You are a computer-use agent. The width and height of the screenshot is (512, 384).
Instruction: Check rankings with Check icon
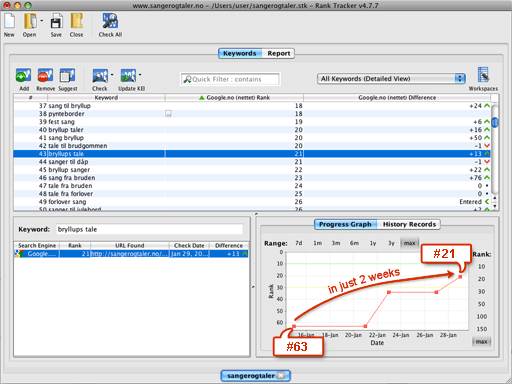[100, 76]
